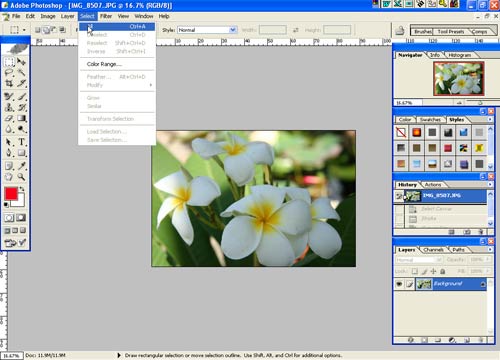
Task: Click the white background color swatch
Action: (x=20, y=202)
